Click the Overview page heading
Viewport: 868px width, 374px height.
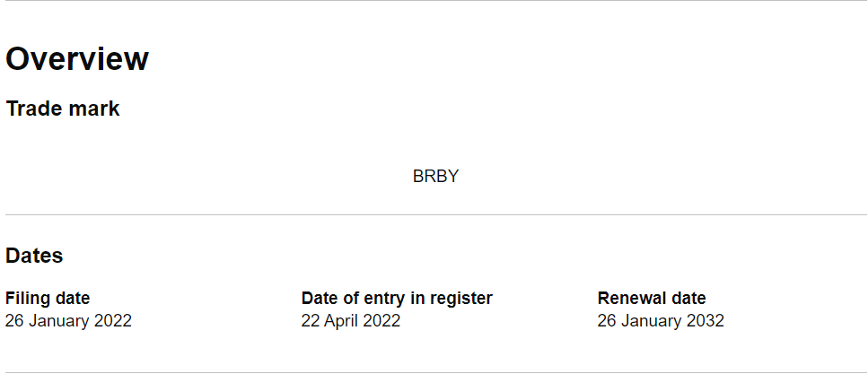[x=77, y=59]
